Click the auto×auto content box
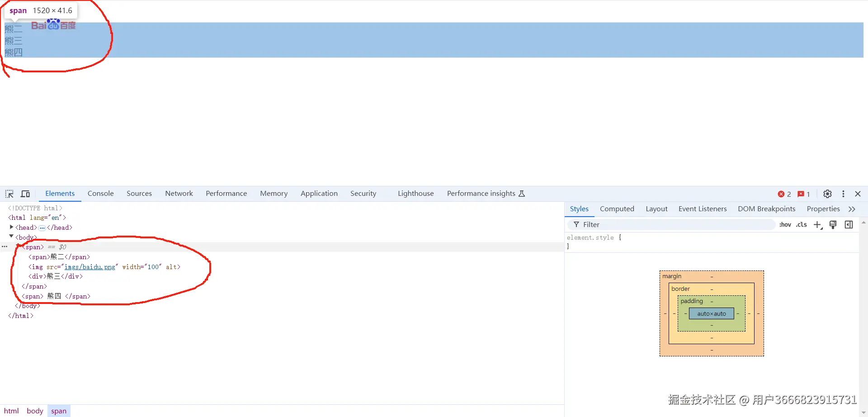This screenshot has height=417, width=868. point(712,313)
